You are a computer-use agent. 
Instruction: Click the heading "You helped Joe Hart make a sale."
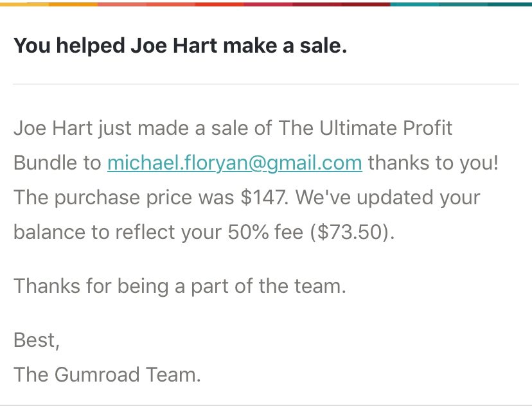pos(180,46)
